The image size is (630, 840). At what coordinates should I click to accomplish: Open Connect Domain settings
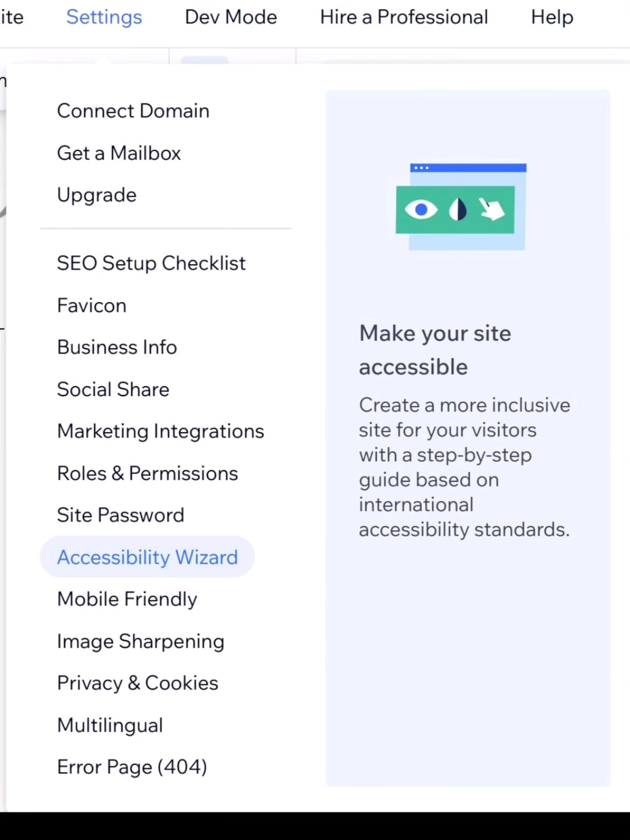(x=133, y=111)
